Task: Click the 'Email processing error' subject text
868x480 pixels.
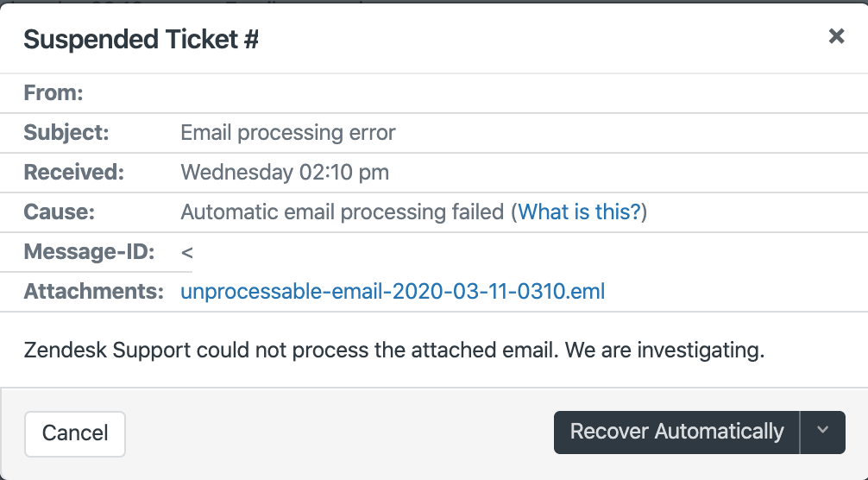Action: coord(287,133)
